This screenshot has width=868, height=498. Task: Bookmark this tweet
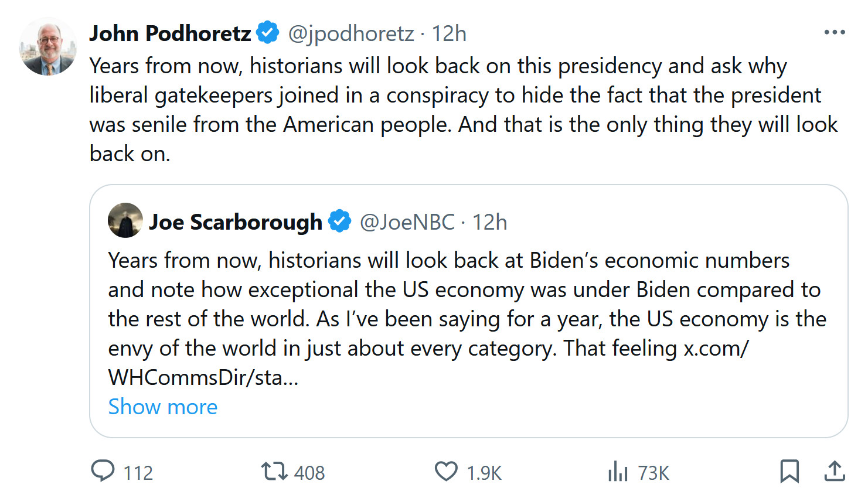[x=789, y=471]
